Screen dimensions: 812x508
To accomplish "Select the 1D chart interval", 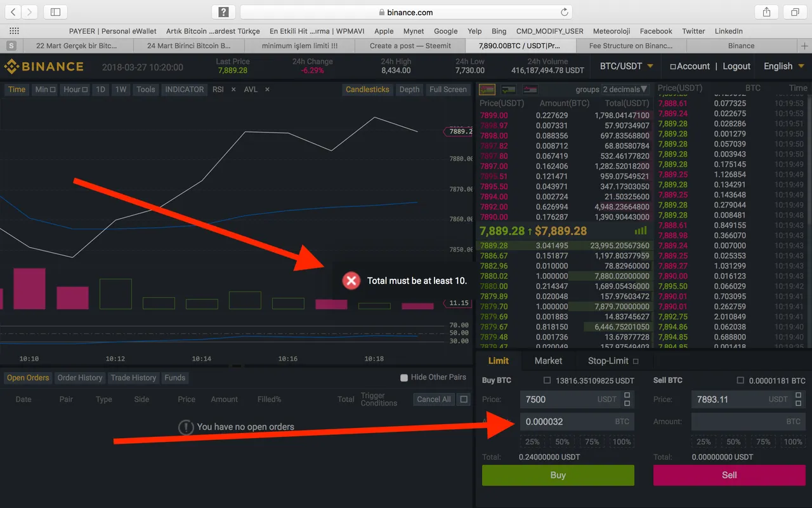I will (x=100, y=90).
